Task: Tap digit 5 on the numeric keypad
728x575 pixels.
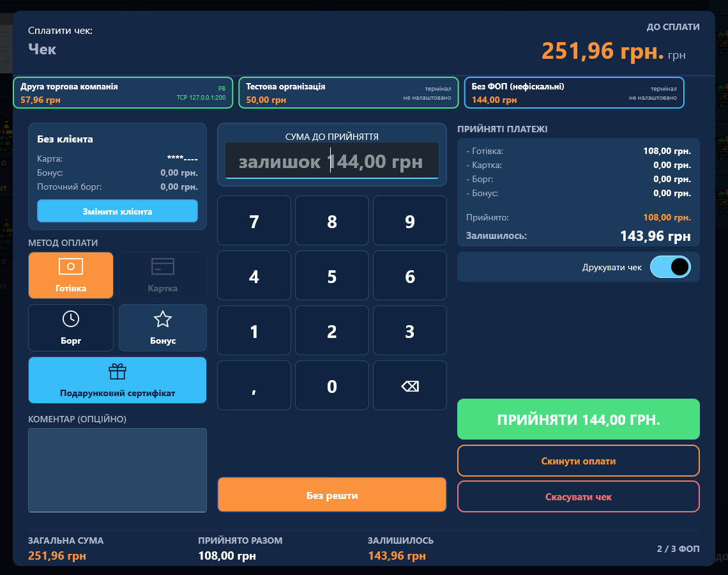Action: pyautogui.click(x=332, y=275)
